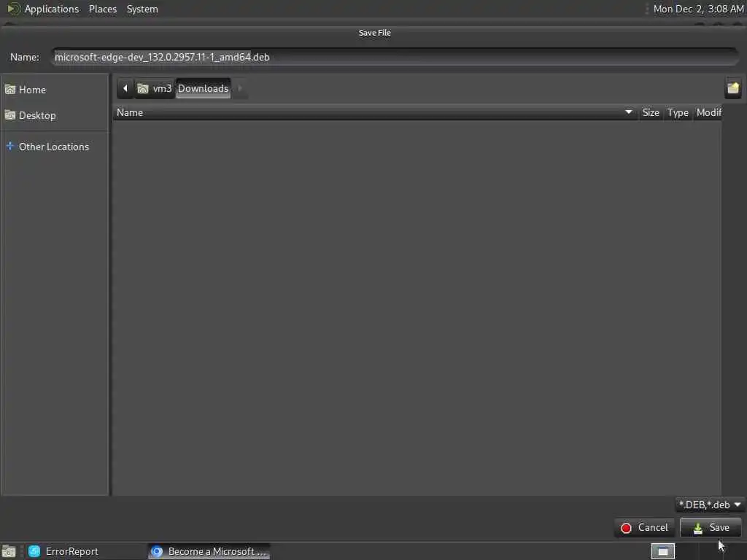
Task: Click the Applications menu logo icon
Action: click(13, 9)
